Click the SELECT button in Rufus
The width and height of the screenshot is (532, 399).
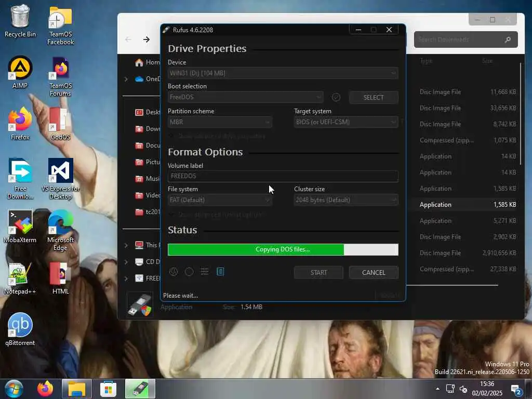[x=374, y=97]
